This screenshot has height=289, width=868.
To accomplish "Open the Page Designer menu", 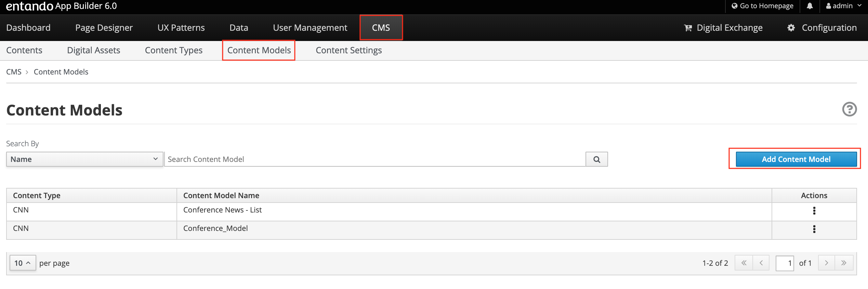I will click(104, 28).
